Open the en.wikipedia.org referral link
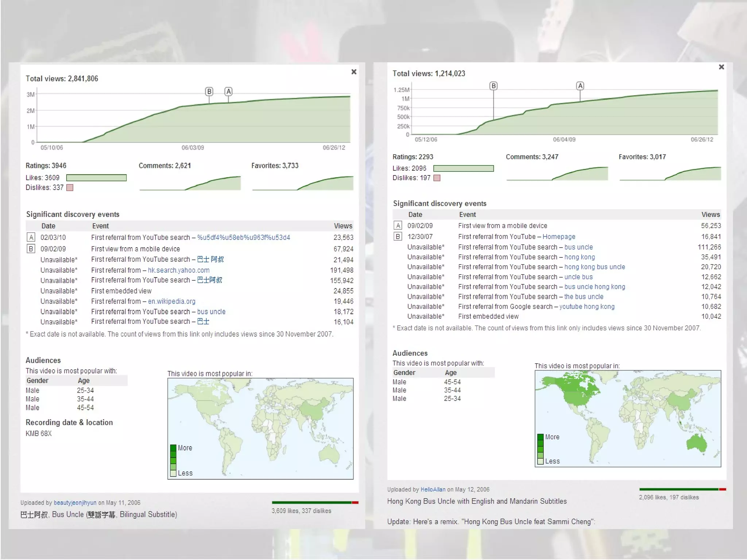747x560 pixels. click(x=171, y=302)
